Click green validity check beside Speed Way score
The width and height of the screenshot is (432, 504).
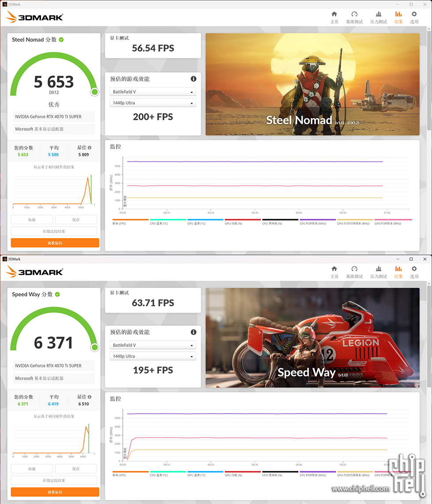tap(58, 294)
